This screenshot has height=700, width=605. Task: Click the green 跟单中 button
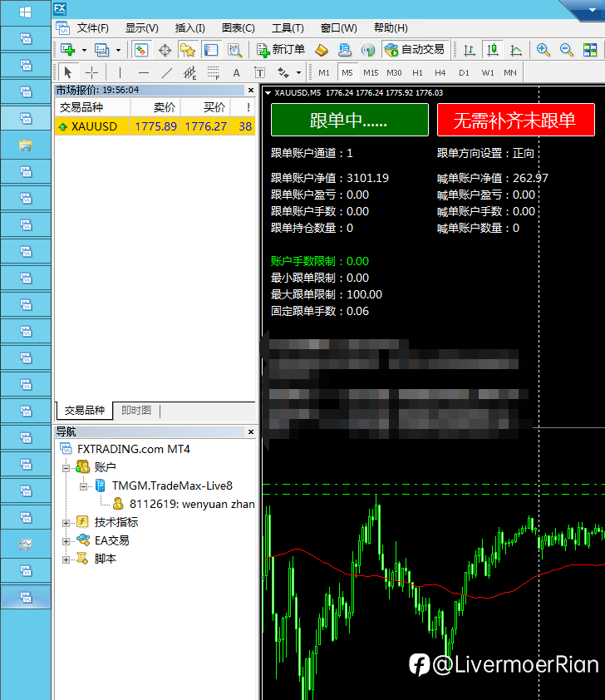click(350, 120)
